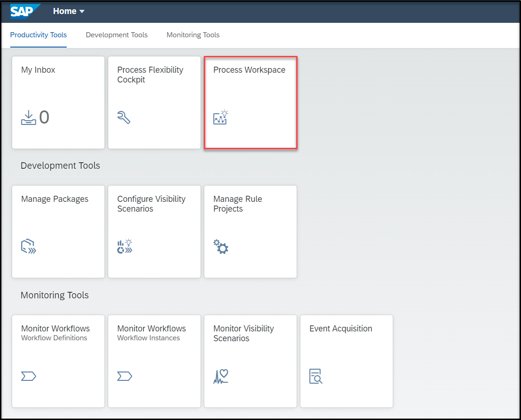Click the Configure Visibility Scenarios icon
The image size is (521, 420).
[x=125, y=246]
